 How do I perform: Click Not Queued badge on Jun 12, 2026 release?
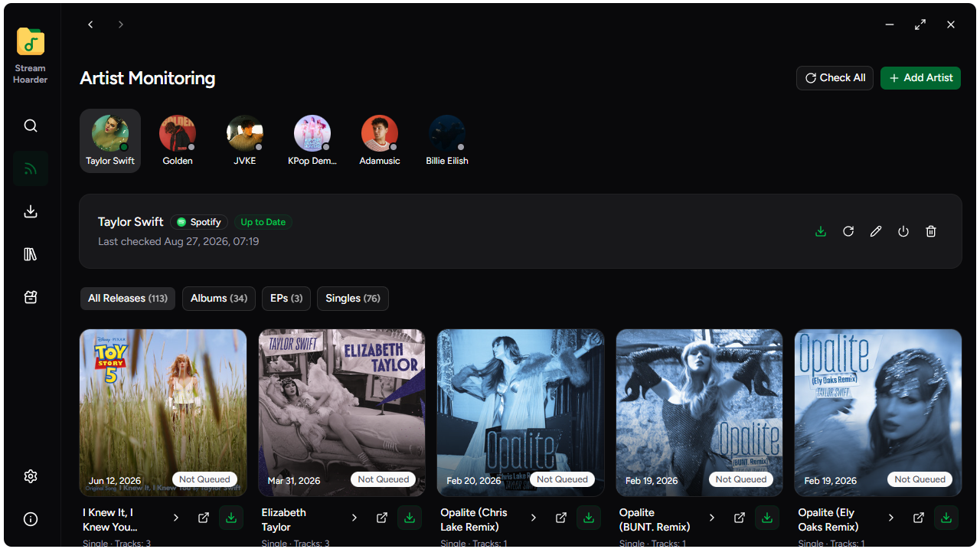pyautogui.click(x=204, y=479)
